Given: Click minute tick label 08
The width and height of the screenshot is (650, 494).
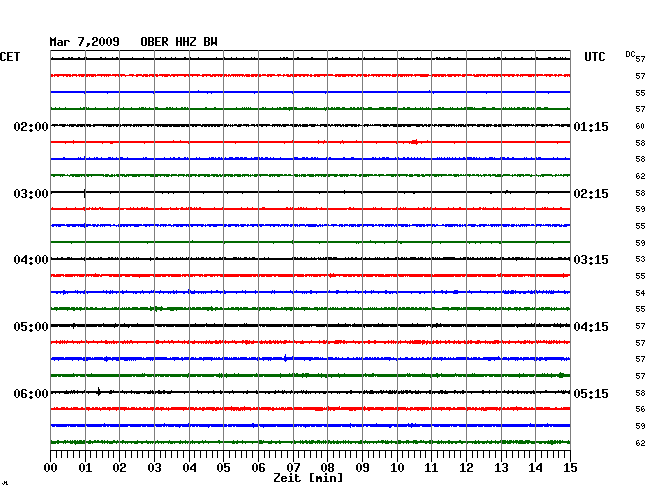Looking at the screenshot, I should (327, 468).
